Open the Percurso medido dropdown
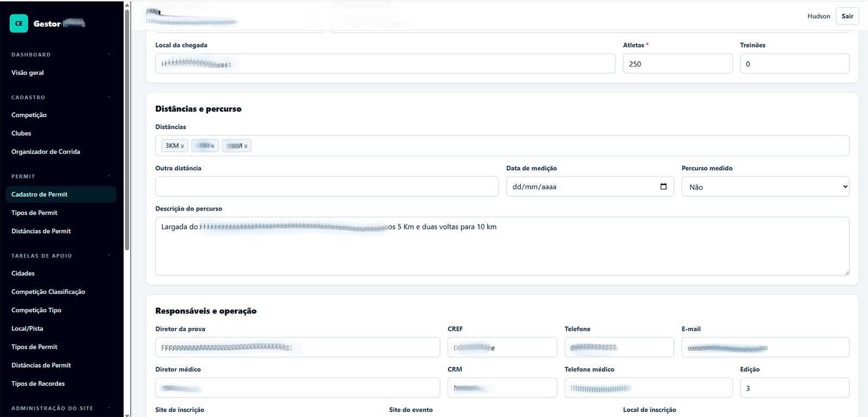 point(765,187)
